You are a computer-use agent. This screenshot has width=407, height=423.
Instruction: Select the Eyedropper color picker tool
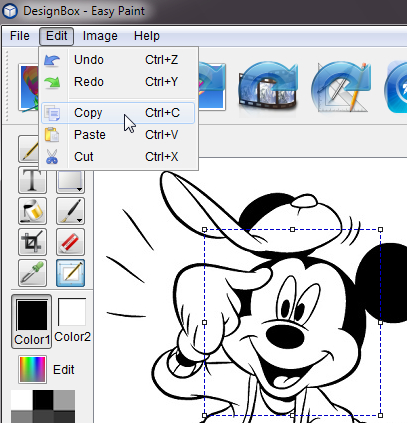tap(32, 273)
